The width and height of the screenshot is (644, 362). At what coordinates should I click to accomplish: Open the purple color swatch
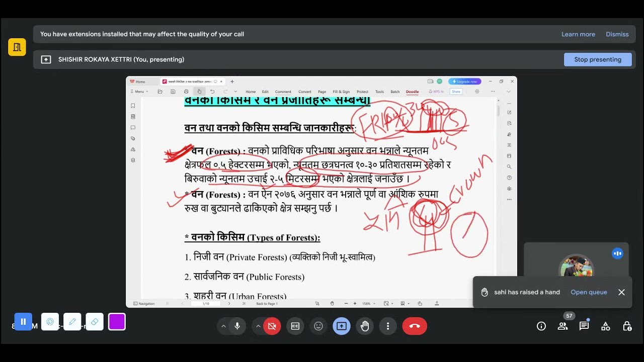click(x=117, y=322)
